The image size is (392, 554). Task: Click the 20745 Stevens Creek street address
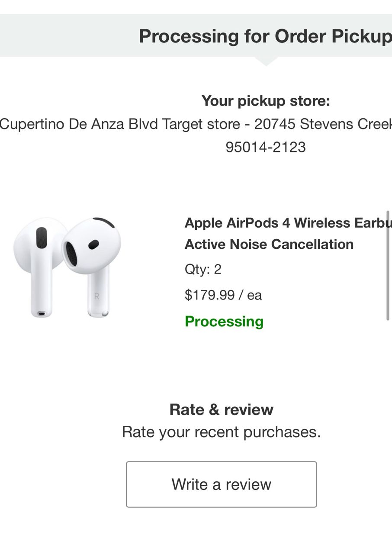point(323,124)
